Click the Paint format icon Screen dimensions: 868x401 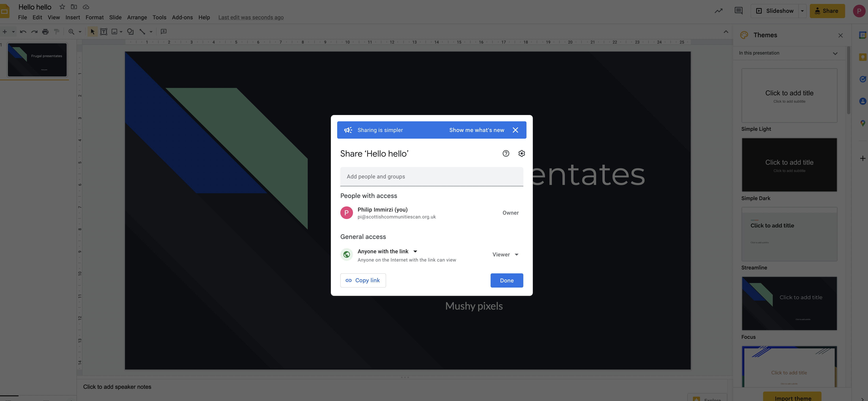57,32
